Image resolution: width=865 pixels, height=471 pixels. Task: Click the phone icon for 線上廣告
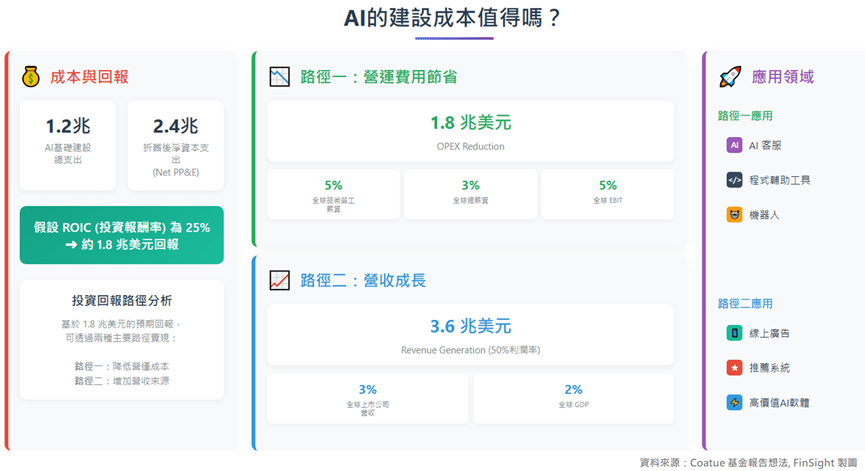point(734,333)
